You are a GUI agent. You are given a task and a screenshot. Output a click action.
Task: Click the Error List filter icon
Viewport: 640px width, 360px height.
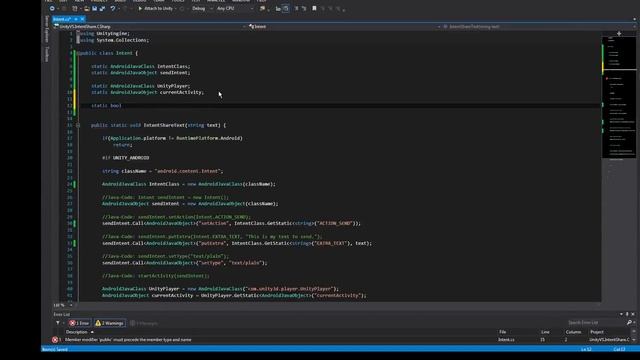(58, 323)
